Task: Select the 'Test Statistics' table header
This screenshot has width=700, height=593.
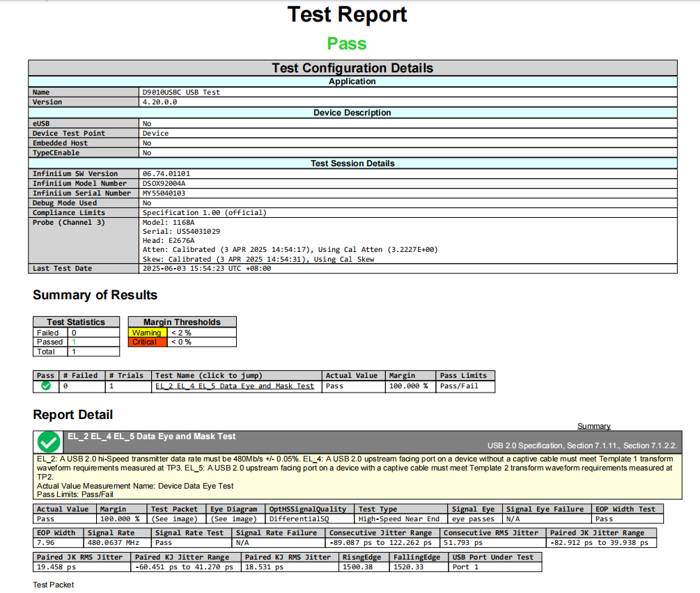Action: 76,322
